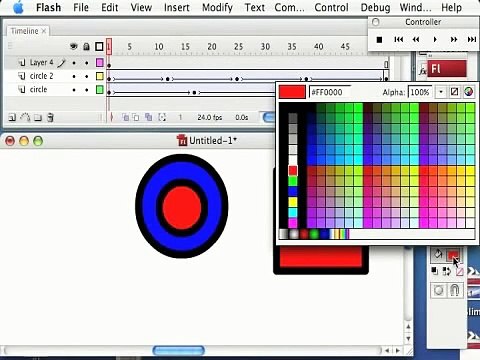Select the circle layer name
The height and width of the screenshot is (360, 480).
[x=38, y=89]
